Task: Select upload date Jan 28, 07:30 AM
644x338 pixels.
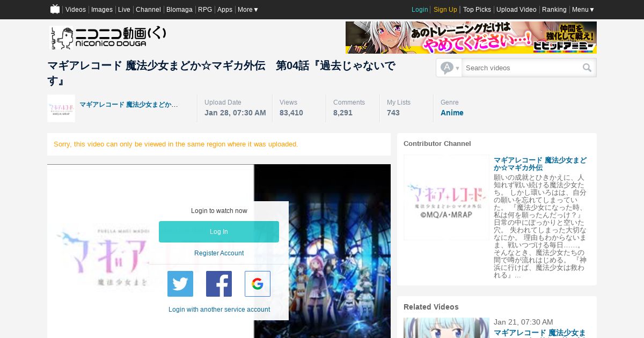Action: 235,113
